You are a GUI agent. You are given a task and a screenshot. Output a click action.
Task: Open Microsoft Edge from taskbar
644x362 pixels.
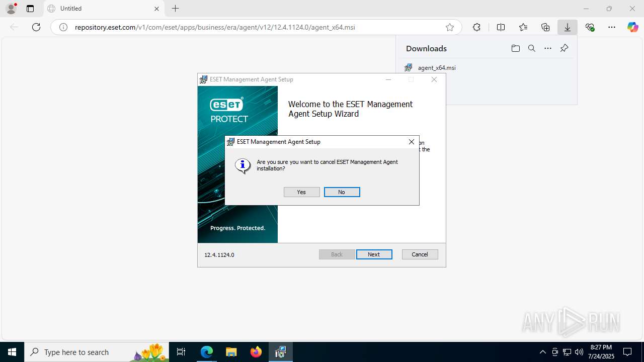click(x=207, y=352)
